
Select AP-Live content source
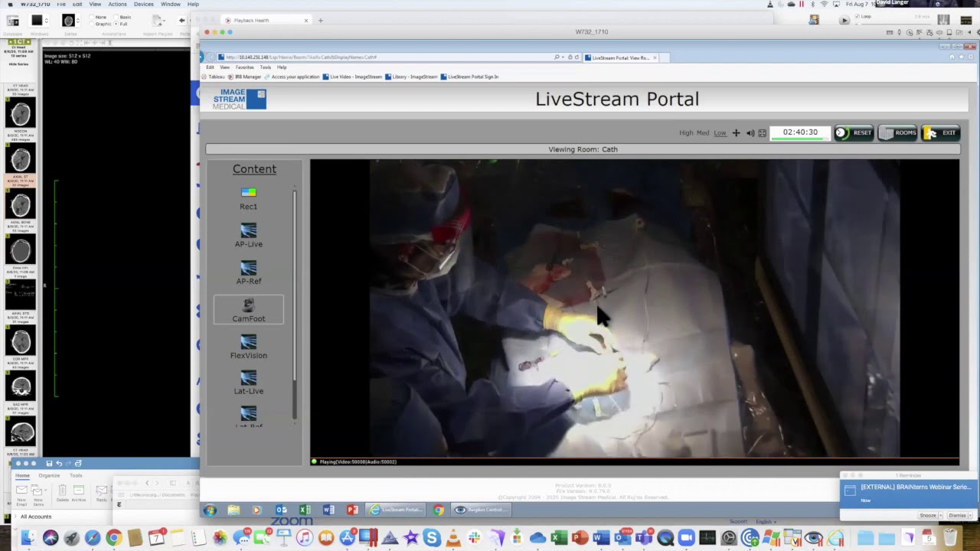pyautogui.click(x=248, y=236)
